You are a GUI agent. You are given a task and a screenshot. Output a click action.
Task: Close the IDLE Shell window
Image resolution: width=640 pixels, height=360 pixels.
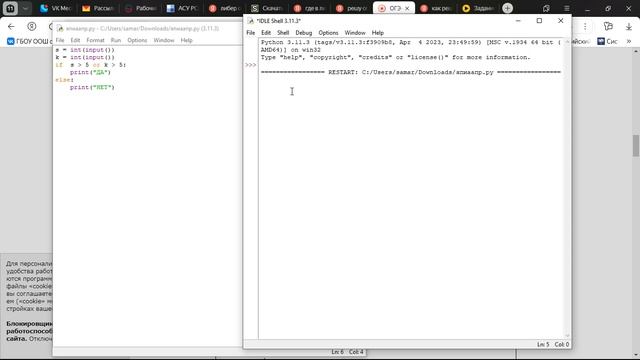[x=560, y=20]
